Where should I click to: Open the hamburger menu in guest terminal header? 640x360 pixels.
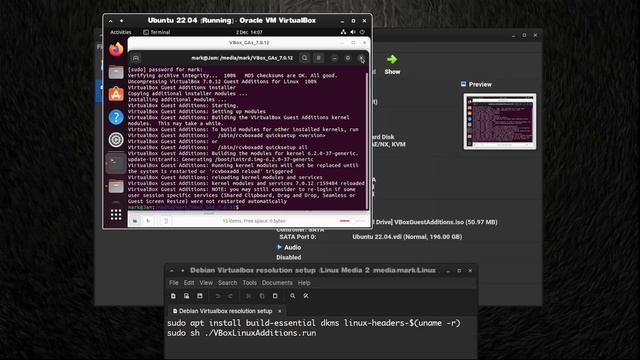tap(319, 58)
